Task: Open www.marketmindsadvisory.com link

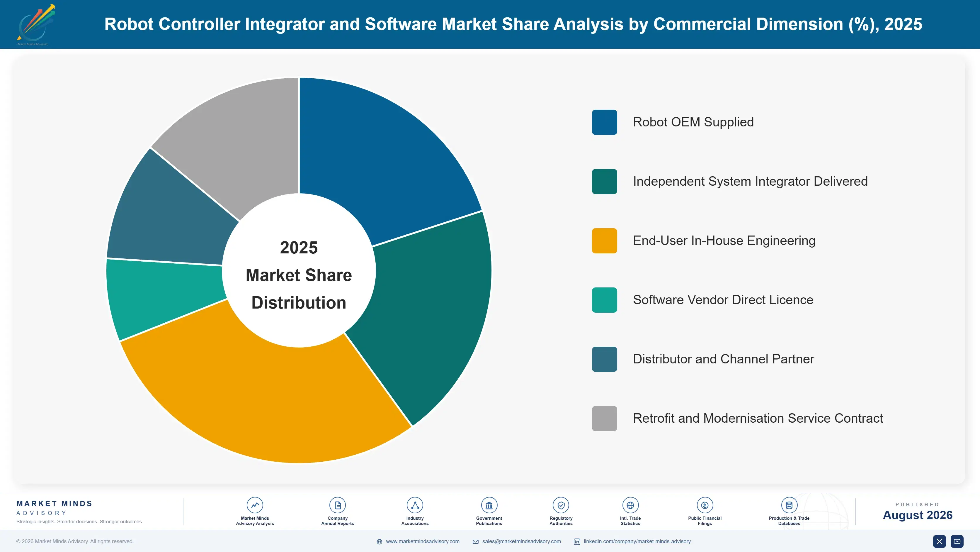Action: (x=423, y=541)
